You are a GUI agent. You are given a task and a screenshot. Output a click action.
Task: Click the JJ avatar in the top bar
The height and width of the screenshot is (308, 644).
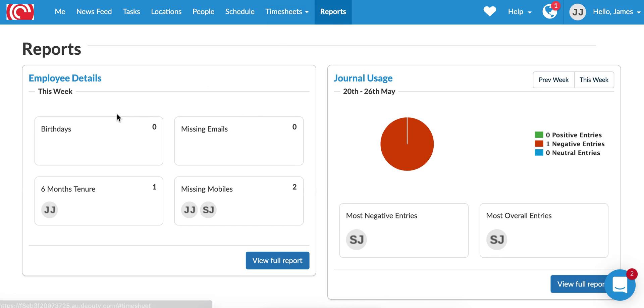(x=578, y=12)
